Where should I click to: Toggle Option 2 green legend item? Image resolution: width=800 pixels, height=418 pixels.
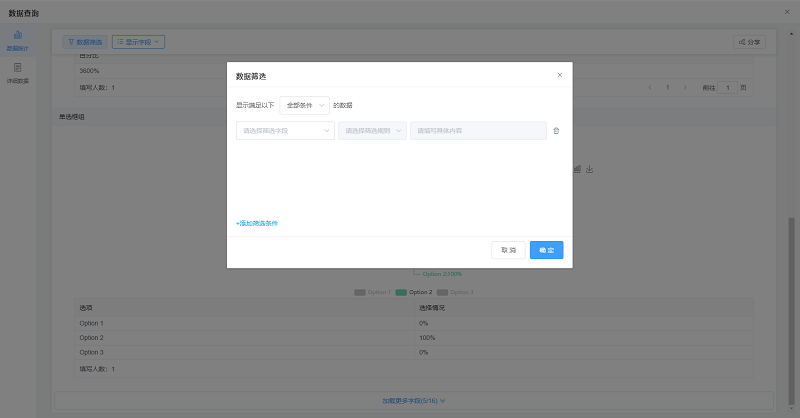(x=414, y=292)
